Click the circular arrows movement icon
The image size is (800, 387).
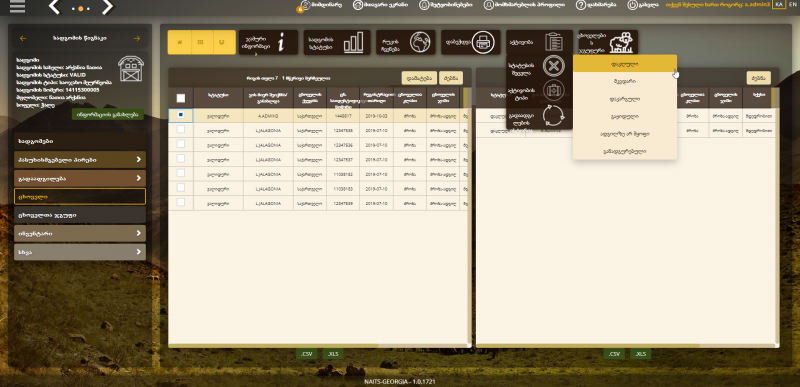coord(553,115)
